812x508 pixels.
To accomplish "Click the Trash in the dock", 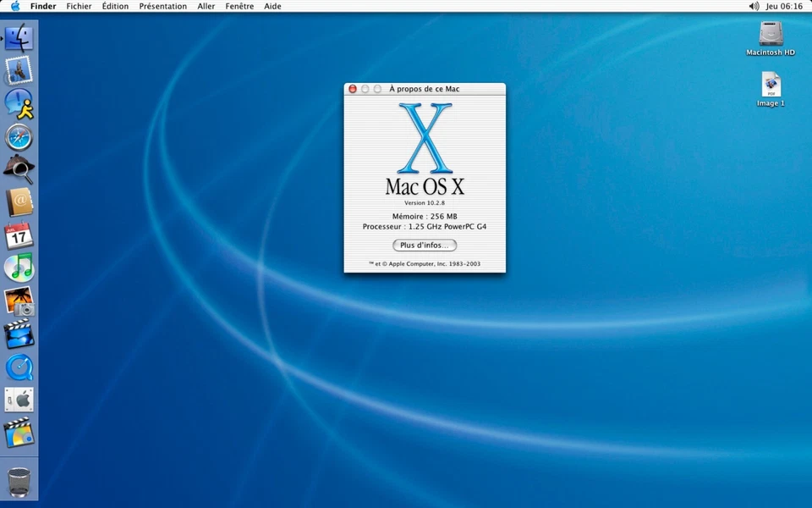I will tap(19, 481).
